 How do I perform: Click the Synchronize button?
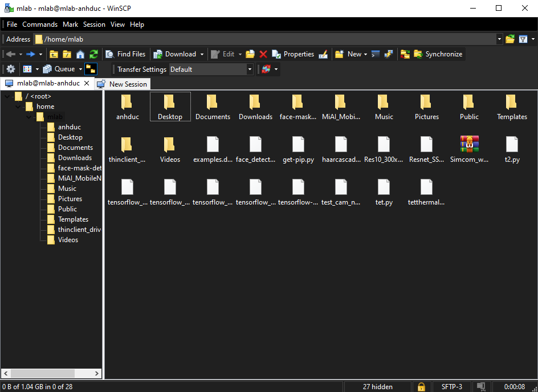[x=438, y=54]
